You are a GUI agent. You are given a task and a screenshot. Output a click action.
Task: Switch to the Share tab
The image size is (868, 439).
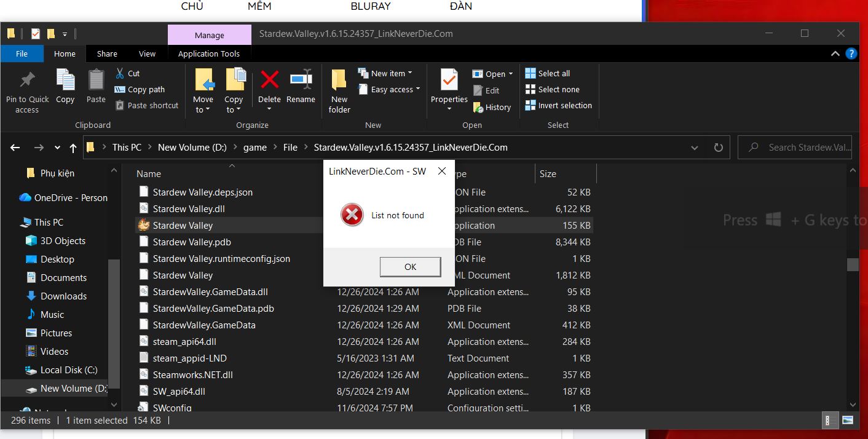[107, 53]
